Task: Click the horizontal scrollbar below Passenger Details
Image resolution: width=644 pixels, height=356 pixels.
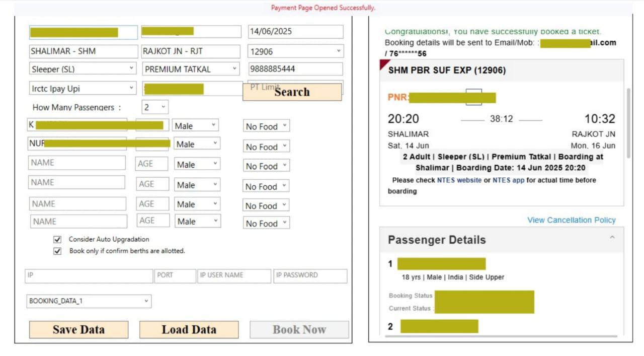Action: point(501,336)
